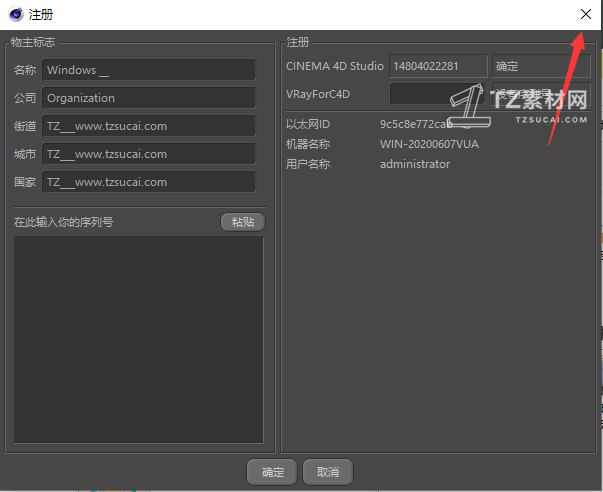
Task: Focus the 国家 country input field
Action: pos(149,182)
